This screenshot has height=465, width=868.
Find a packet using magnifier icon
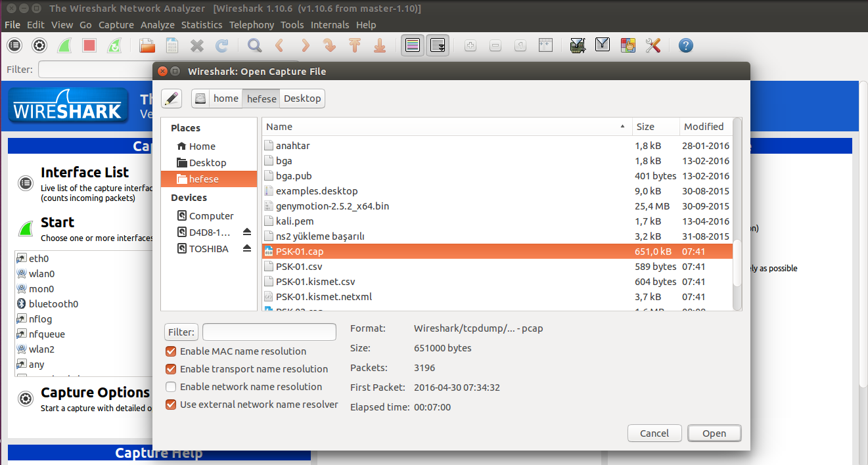tap(254, 45)
